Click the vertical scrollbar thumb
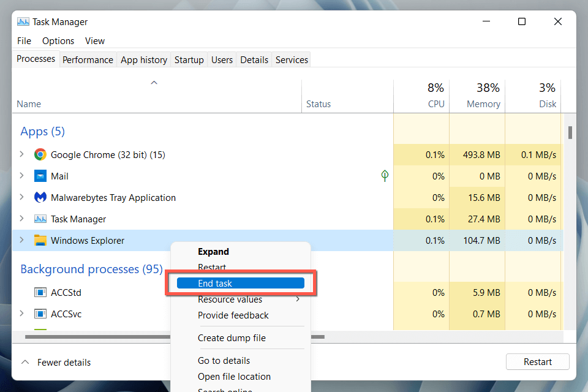 coord(570,132)
